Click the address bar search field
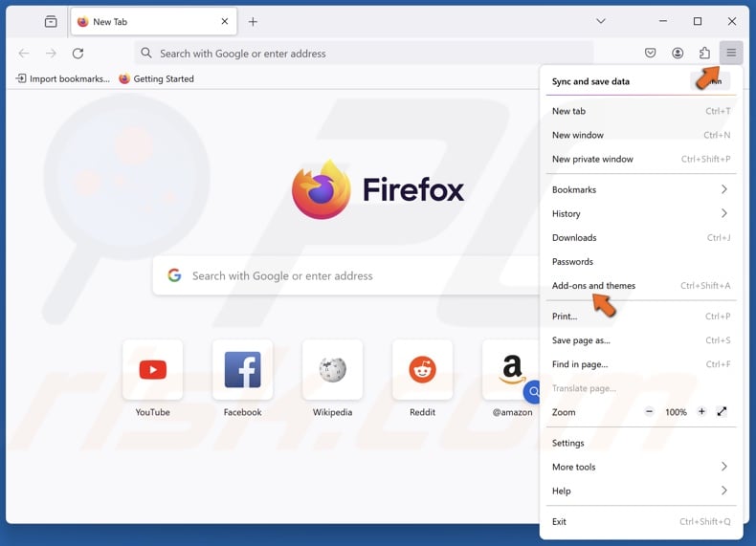 pos(364,53)
